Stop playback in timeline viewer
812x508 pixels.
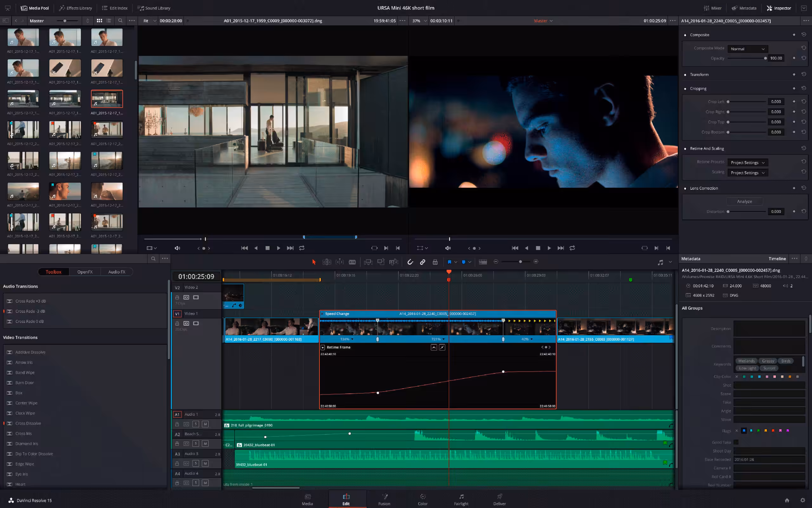tap(538, 248)
